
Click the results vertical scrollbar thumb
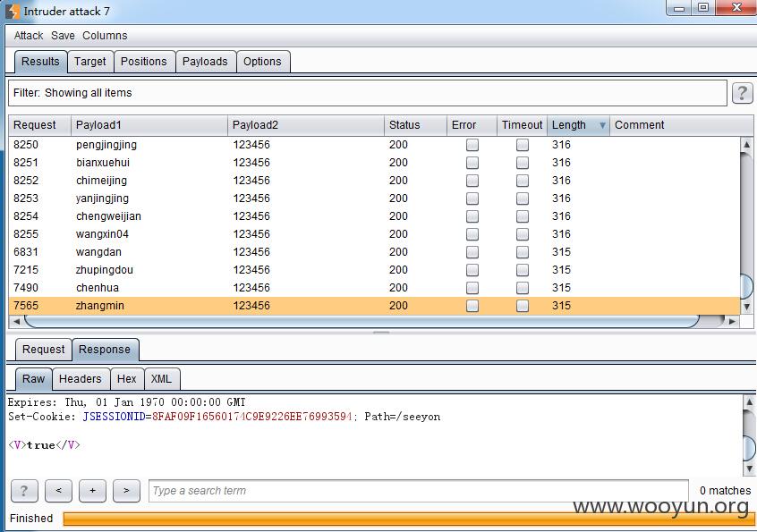point(746,286)
